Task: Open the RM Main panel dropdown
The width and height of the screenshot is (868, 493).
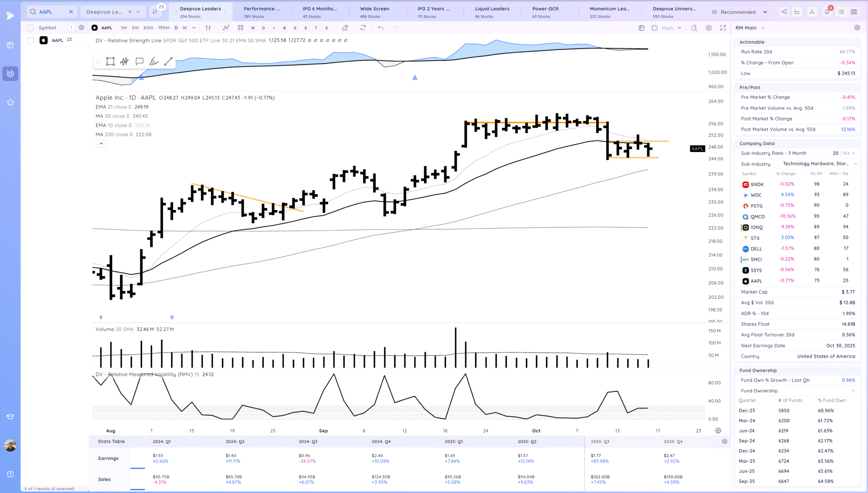Action: 763,28
